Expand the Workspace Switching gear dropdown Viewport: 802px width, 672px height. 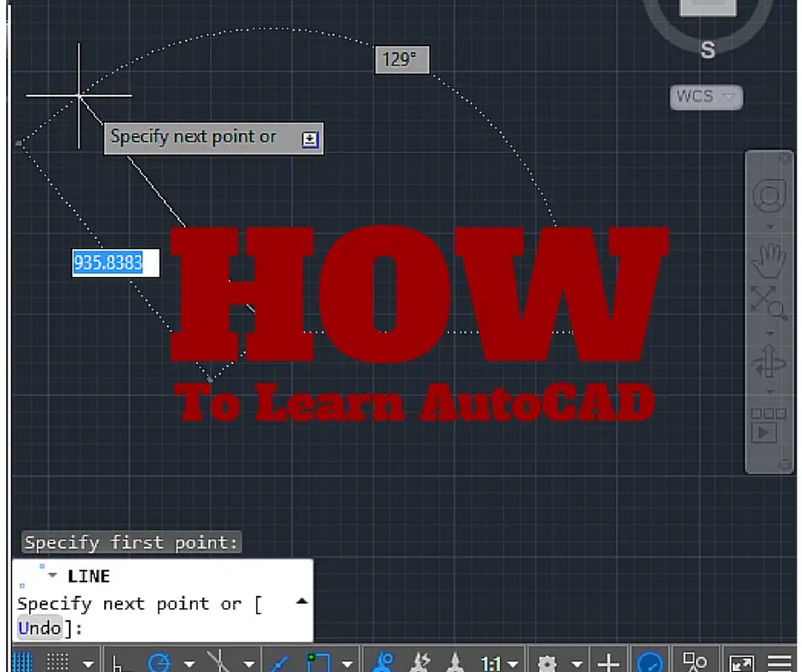click(577, 661)
